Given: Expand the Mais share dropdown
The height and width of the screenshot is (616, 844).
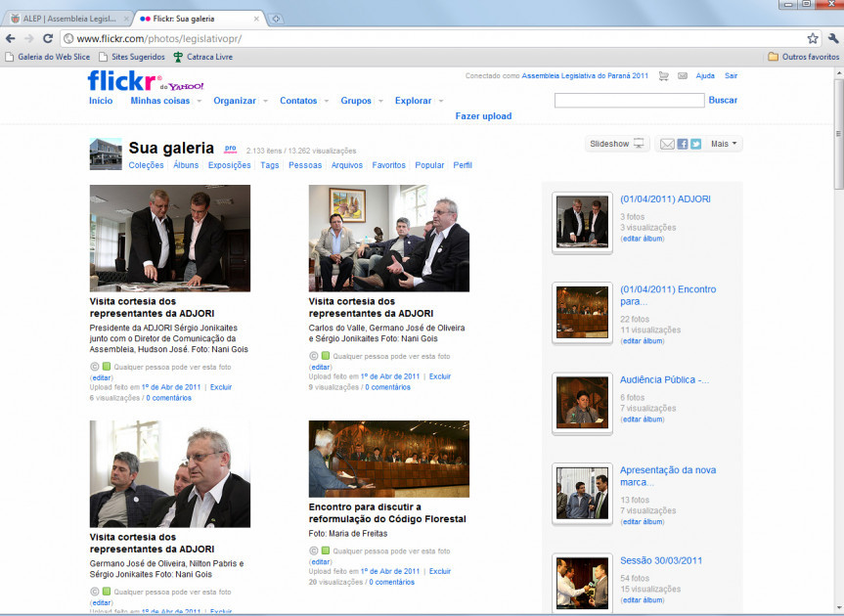Looking at the screenshot, I should coord(725,144).
